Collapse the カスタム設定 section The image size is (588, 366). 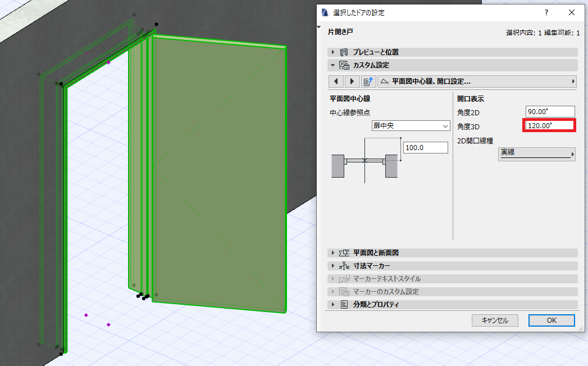tap(332, 65)
